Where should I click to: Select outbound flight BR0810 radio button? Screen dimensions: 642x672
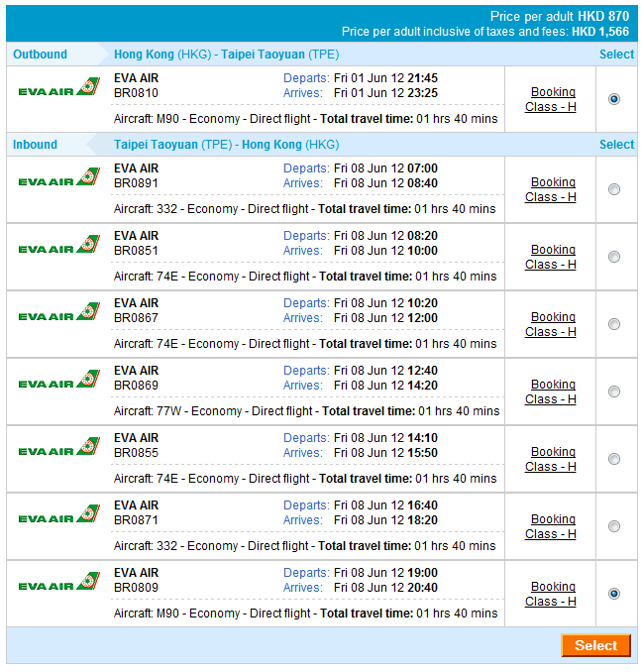pyautogui.click(x=614, y=99)
